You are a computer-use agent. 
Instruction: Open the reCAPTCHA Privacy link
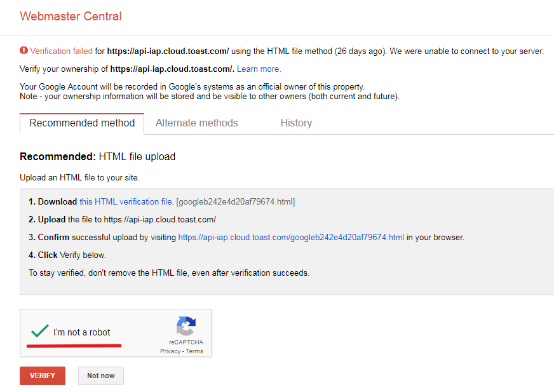[170, 351]
